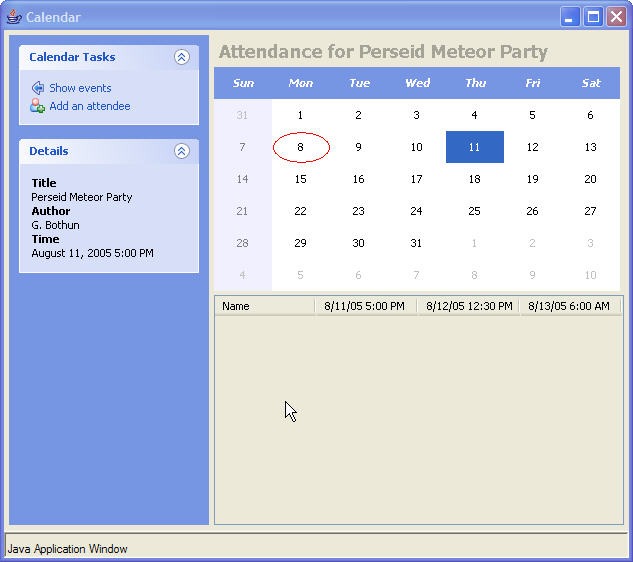
Task: Pick day 26 in the calendar
Action: (532, 211)
